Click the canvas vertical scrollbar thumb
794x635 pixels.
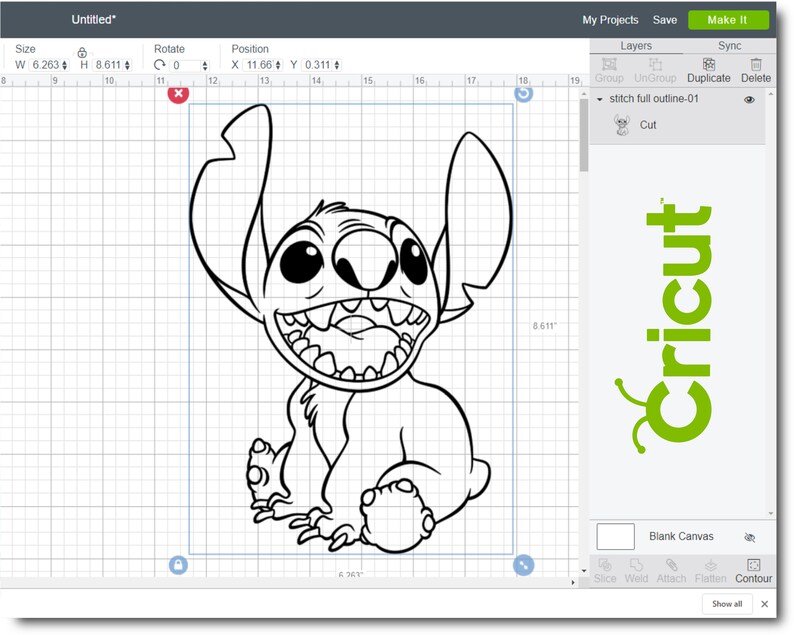[x=584, y=135]
